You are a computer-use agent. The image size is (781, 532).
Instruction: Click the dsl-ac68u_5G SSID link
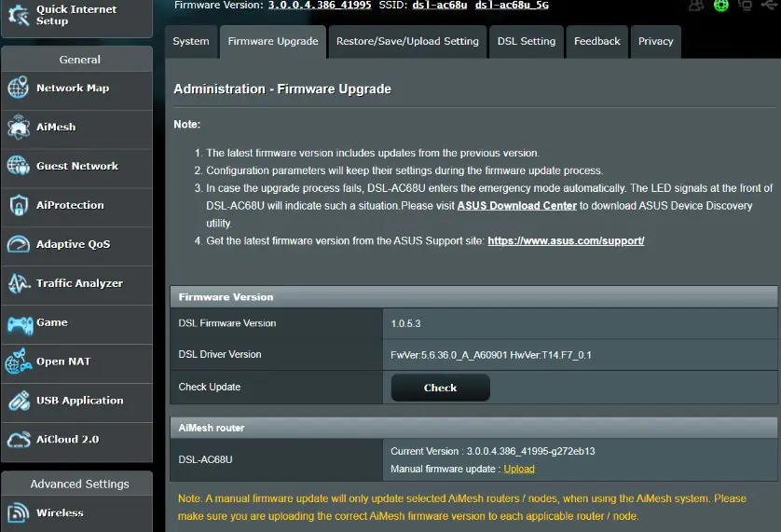point(512,6)
